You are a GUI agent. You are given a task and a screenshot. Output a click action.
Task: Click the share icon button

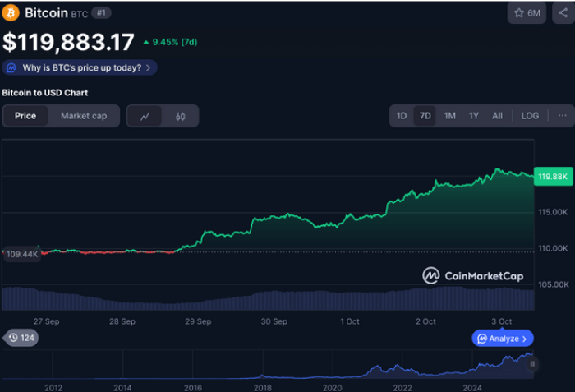563,13
